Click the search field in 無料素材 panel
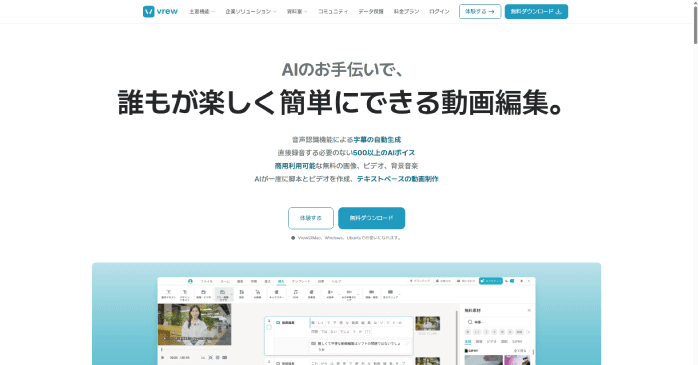Screen dimensions: 698x365 point(497,322)
